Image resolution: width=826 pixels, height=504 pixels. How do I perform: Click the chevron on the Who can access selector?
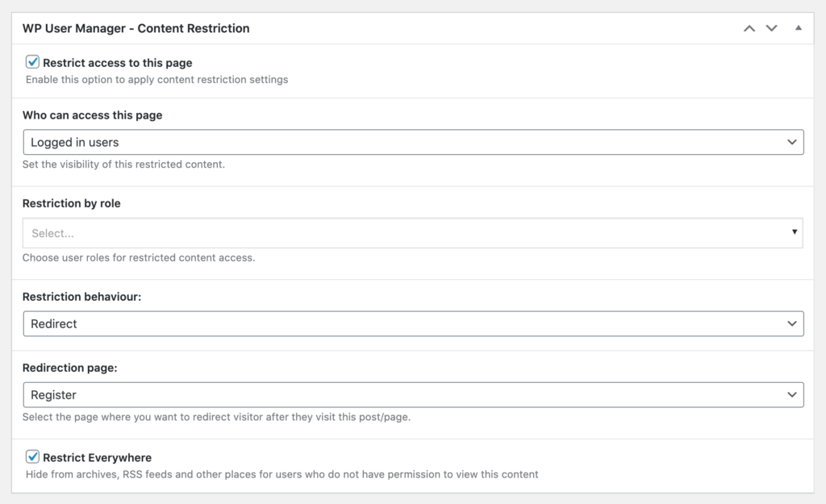[x=793, y=141]
